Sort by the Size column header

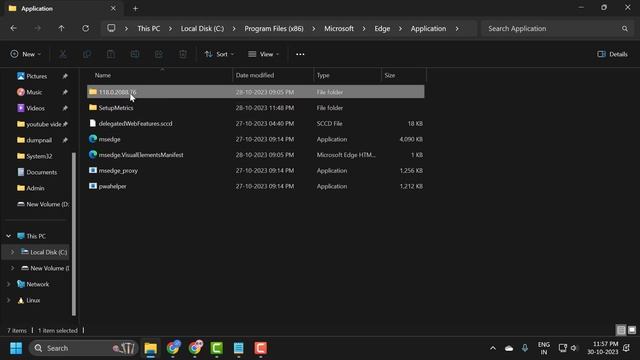[390, 76]
